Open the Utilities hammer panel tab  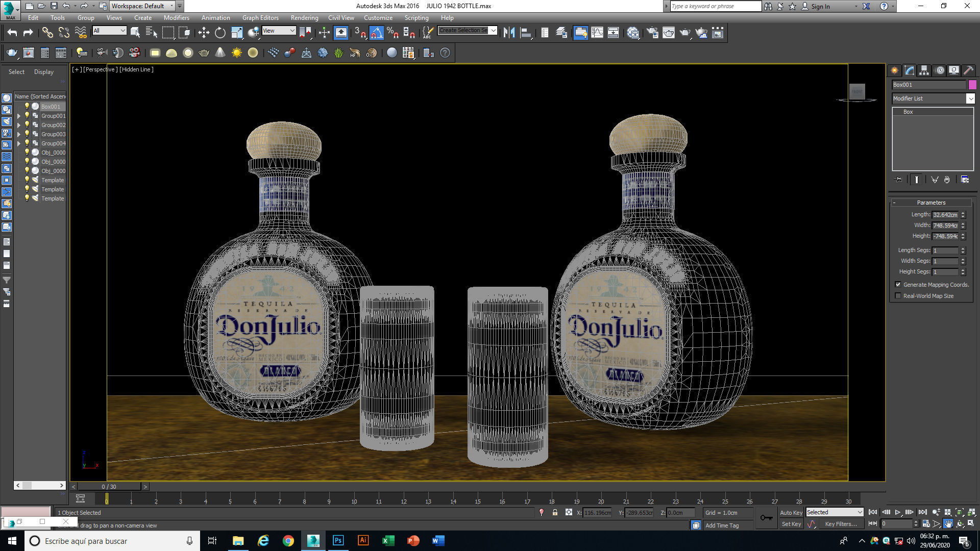click(968, 70)
